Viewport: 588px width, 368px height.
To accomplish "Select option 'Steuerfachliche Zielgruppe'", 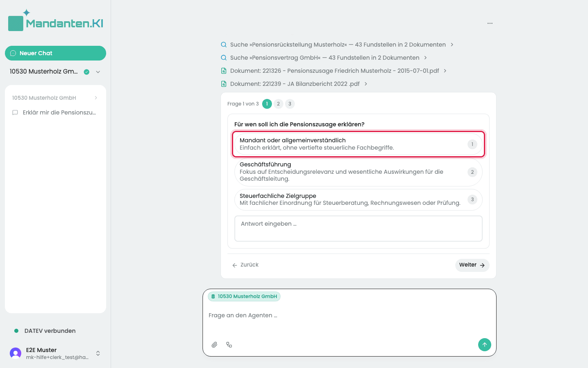I will (x=359, y=200).
